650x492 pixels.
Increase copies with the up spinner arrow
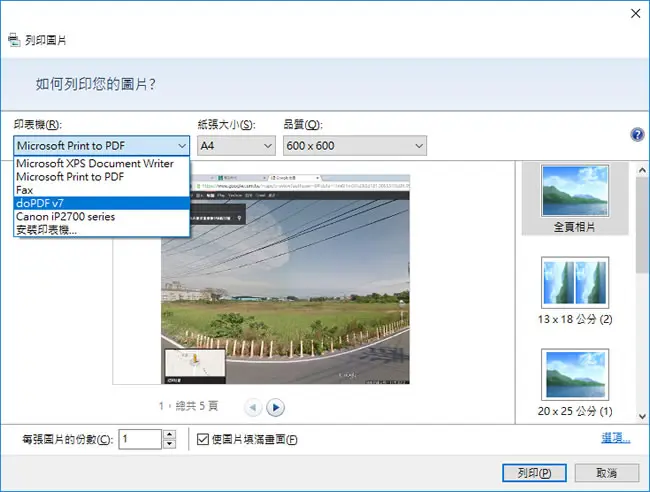pos(169,434)
